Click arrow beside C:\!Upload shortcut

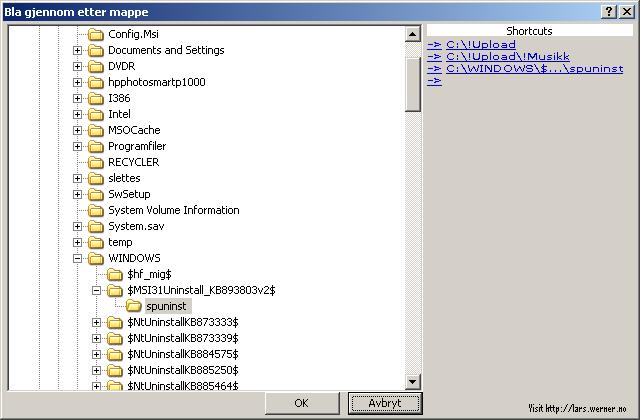[x=434, y=44]
